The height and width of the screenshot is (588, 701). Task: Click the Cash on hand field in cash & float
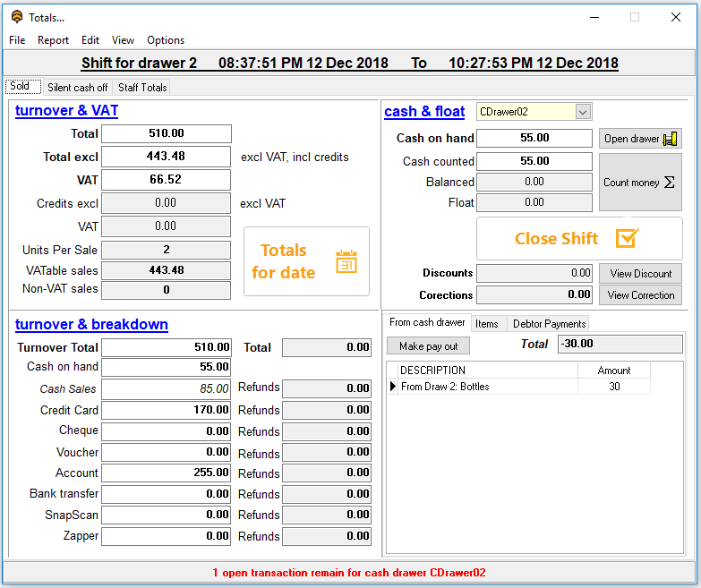534,138
